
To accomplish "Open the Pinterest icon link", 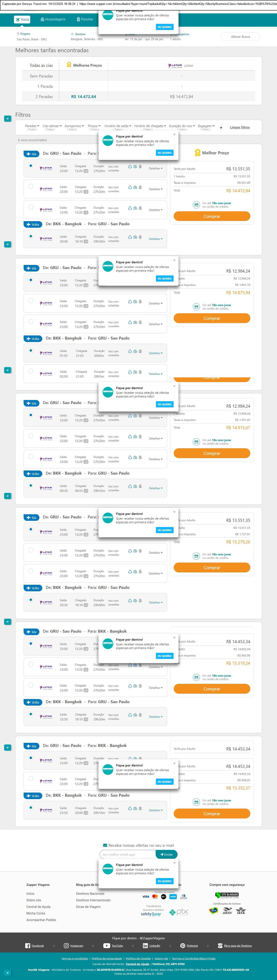I will (182, 945).
